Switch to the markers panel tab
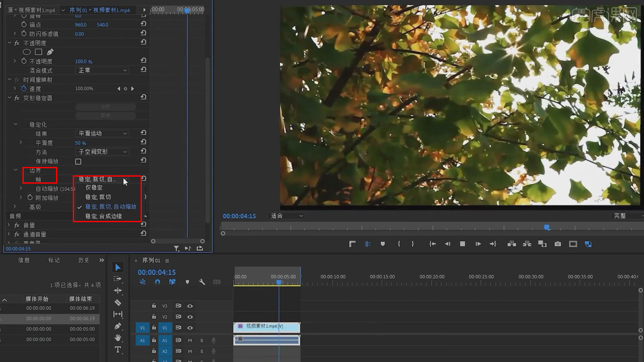 54,260
